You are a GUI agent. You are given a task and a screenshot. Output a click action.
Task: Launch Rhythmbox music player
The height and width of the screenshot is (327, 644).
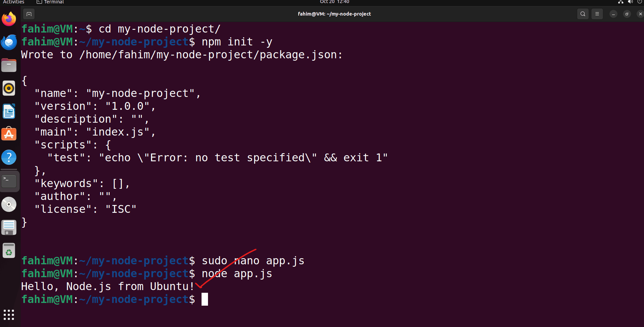[9, 88]
